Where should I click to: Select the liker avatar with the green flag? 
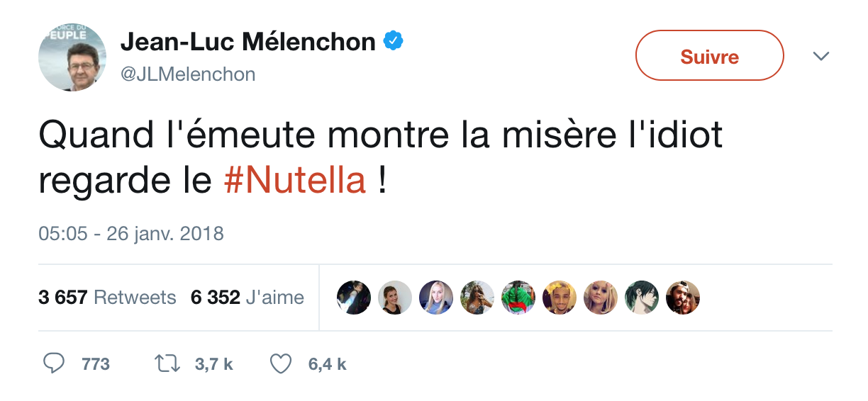(x=518, y=298)
